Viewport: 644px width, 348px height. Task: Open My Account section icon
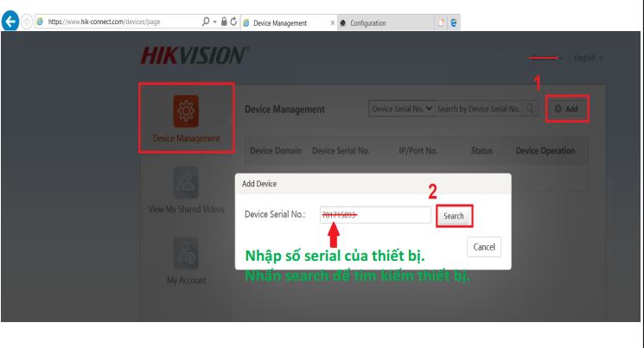(x=186, y=253)
